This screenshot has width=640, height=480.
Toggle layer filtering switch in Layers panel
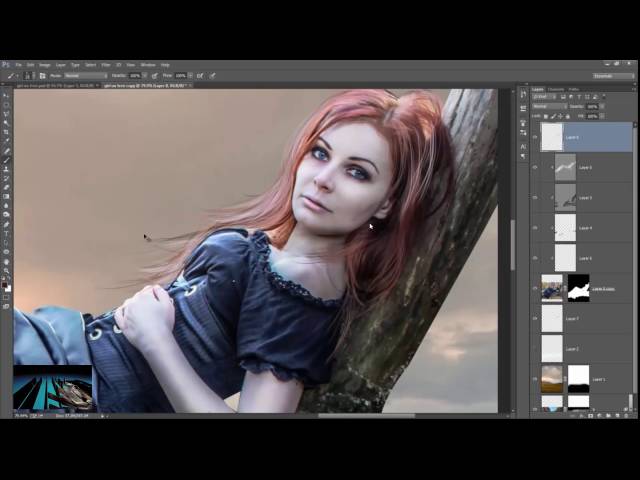pos(604,97)
